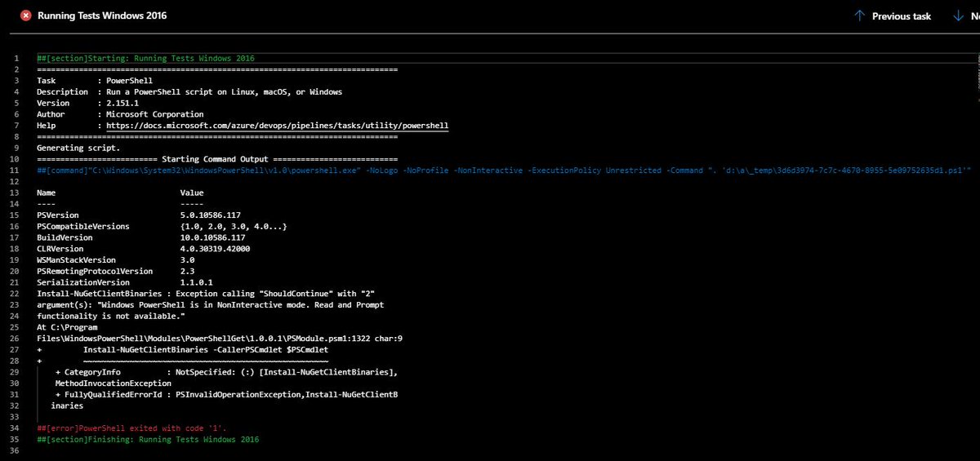This screenshot has height=461, width=980.
Task: Click the 'Task : PowerShell' log line
Action: 95,81
